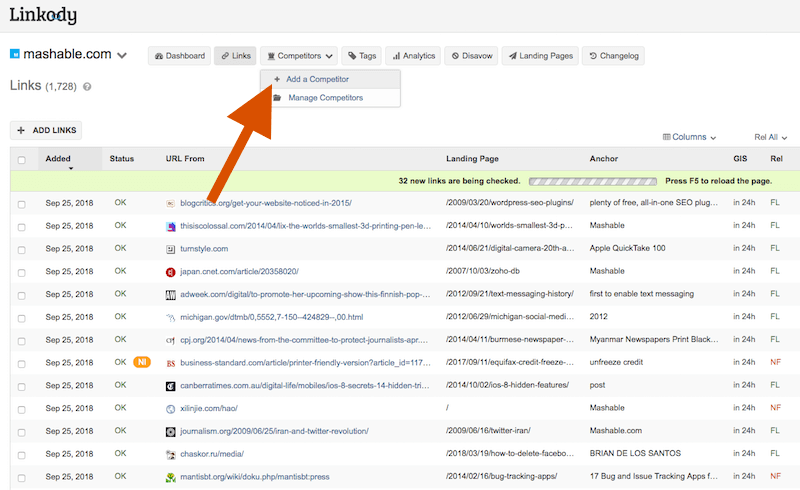Screen dimensions: 800x490
Task: Click the turnstyle.com favicon
Action: tap(170, 249)
